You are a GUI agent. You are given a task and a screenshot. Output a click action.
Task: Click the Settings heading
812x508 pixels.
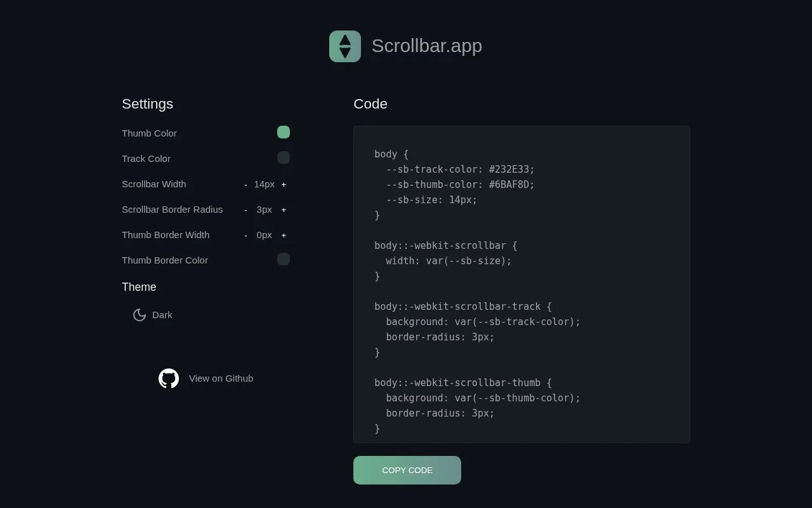click(x=147, y=104)
